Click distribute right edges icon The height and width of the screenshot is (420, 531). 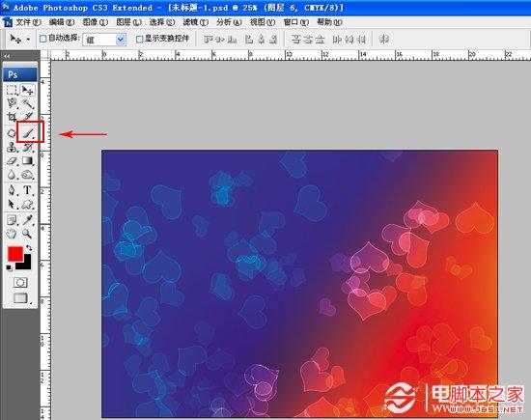click(361, 40)
